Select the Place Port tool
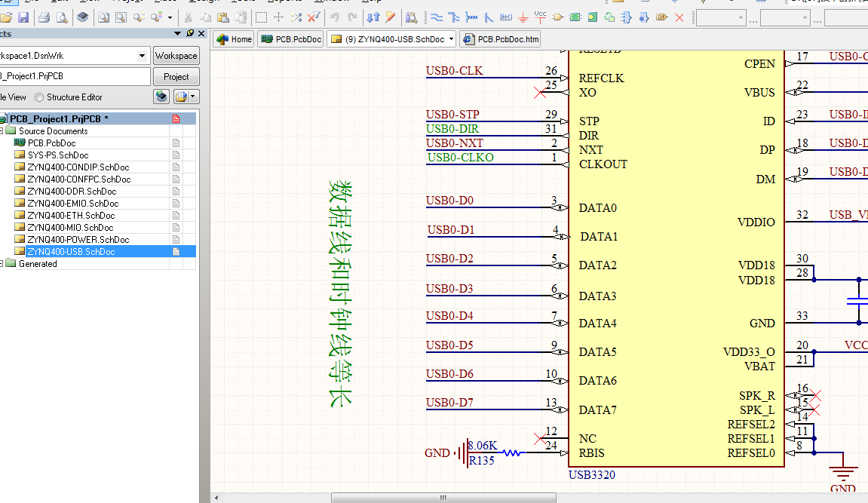 (661, 17)
